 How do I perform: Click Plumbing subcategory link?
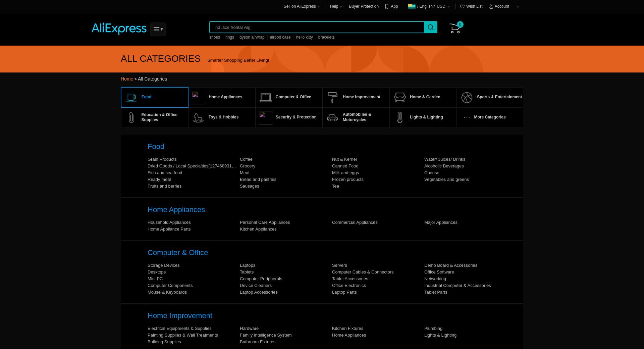[x=433, y=329]
